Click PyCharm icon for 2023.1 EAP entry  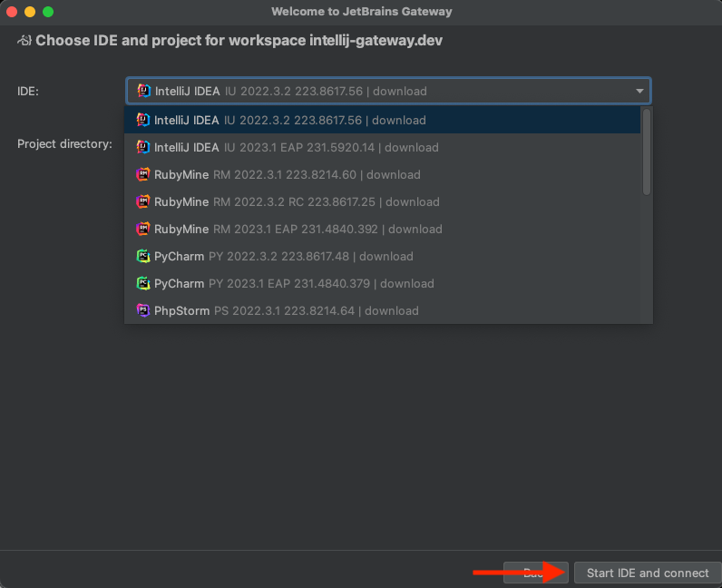143,283
